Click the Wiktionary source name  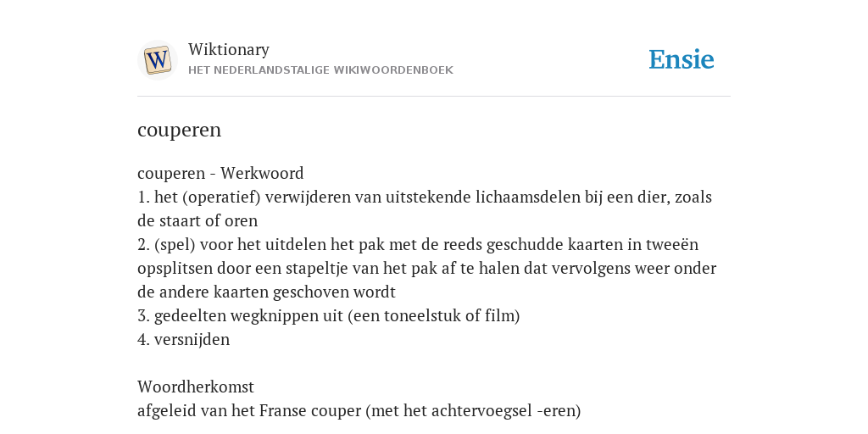point(229,49)
